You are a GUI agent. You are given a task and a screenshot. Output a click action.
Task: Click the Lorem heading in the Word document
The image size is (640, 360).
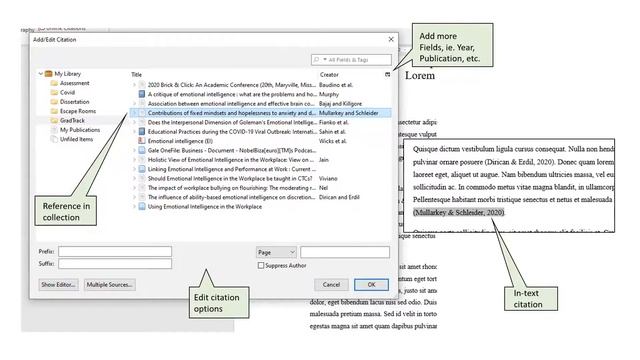tap(420, 76)
